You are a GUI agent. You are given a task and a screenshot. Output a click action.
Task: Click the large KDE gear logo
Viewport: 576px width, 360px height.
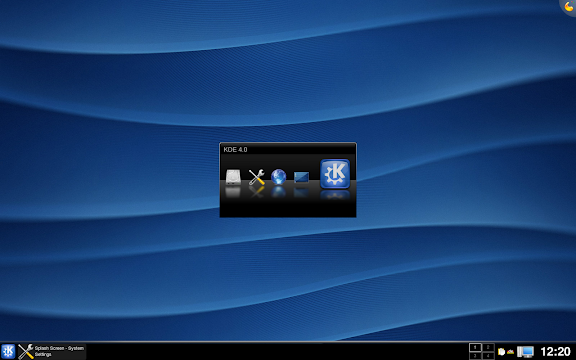(x=335, y=174)
